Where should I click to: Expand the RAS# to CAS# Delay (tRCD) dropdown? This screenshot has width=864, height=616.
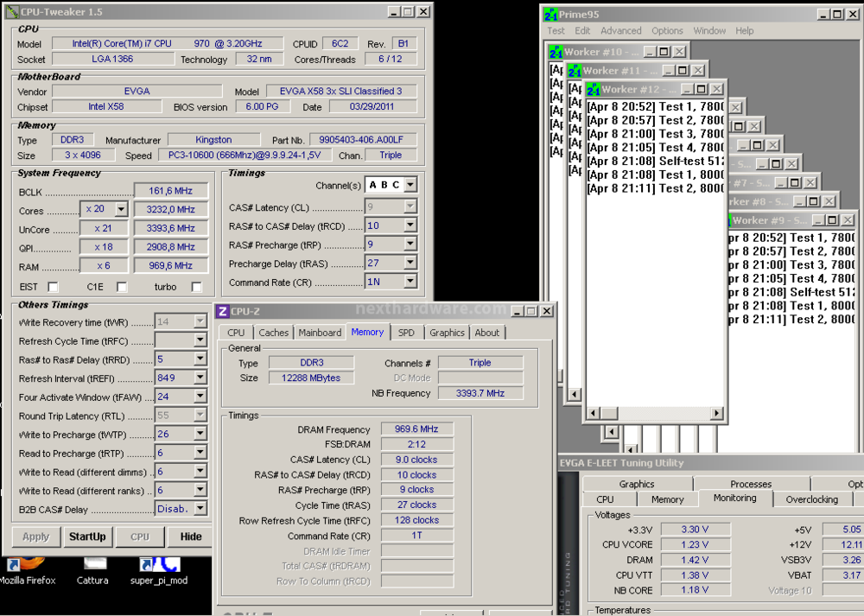[410, 225]
